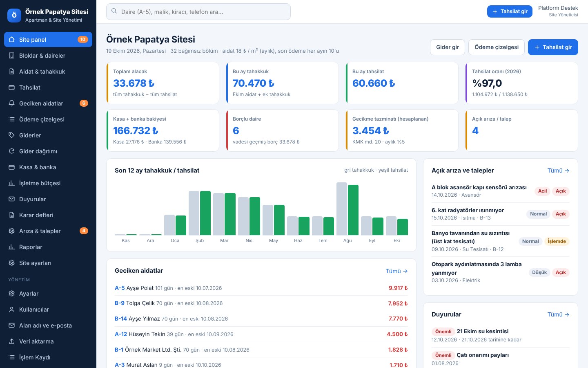The image size is (588, 368).
Task: Click Tahsilat gir button beside Ödeme çizelgesi
Action: 553,47
